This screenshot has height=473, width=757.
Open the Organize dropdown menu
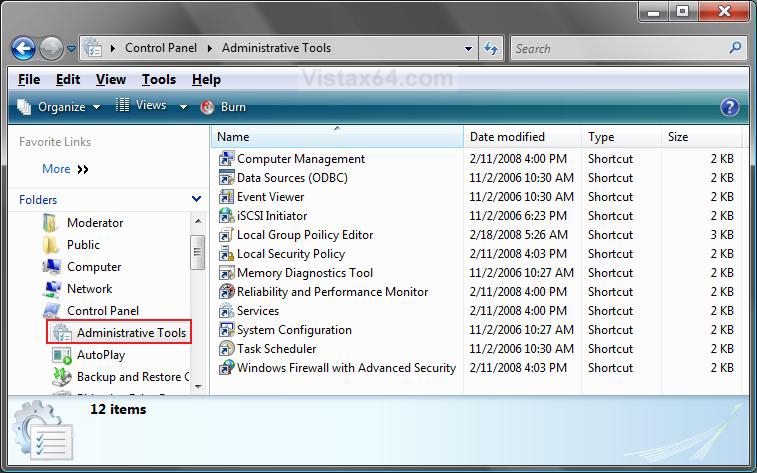(60, 107)
